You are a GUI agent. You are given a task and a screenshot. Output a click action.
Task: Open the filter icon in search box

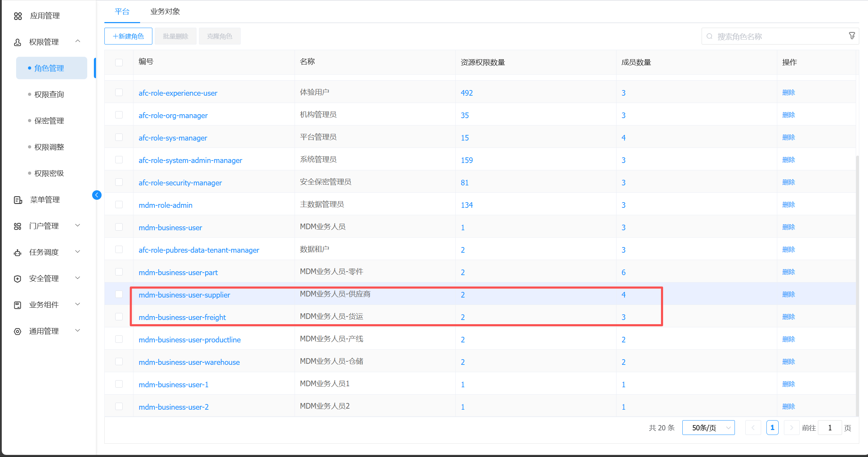point(852,36)
